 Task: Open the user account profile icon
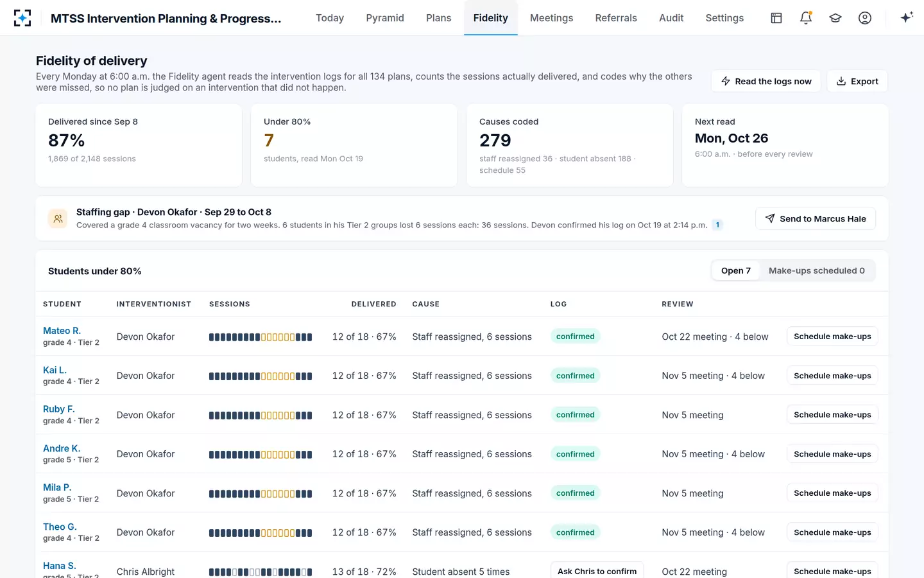pyautogui.click(x=865, y=18)
